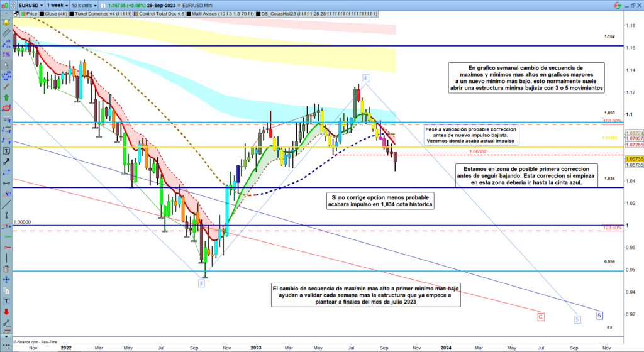The width and height of the screenshot is (644, 352).
Task: Click the alarm bell alert icon
Action: [x=6, y=21]
